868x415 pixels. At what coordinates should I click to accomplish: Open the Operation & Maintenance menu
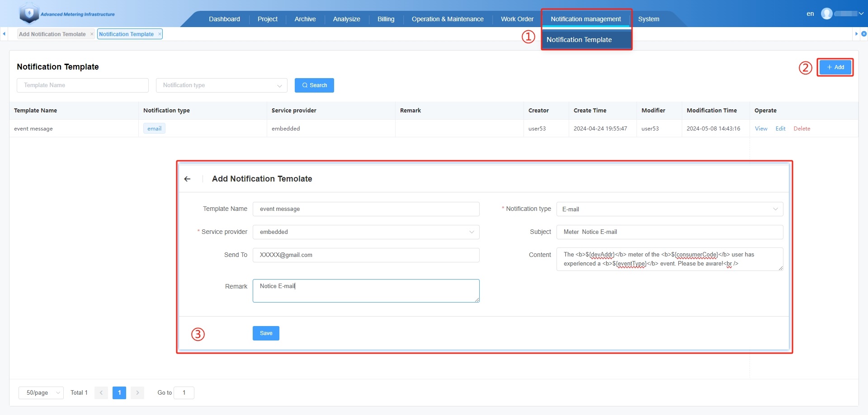448,19
